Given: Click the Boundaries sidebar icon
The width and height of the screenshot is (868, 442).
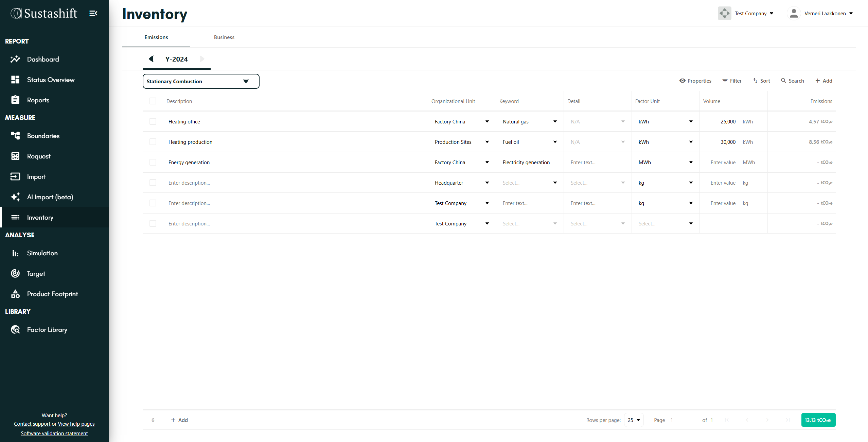Looking at the screenshot, I should pyautogui.click(x=15, y=136).
